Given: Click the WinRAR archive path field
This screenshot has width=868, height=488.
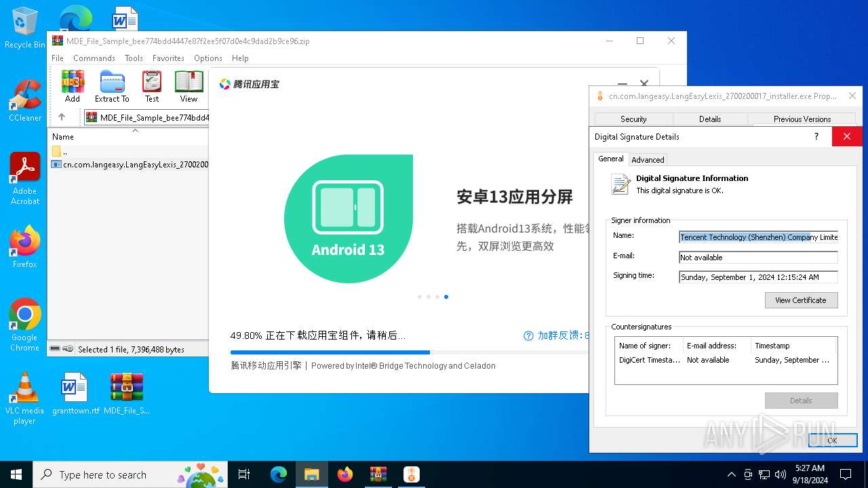Looking at the screenshot, I should tap(146, 117).
